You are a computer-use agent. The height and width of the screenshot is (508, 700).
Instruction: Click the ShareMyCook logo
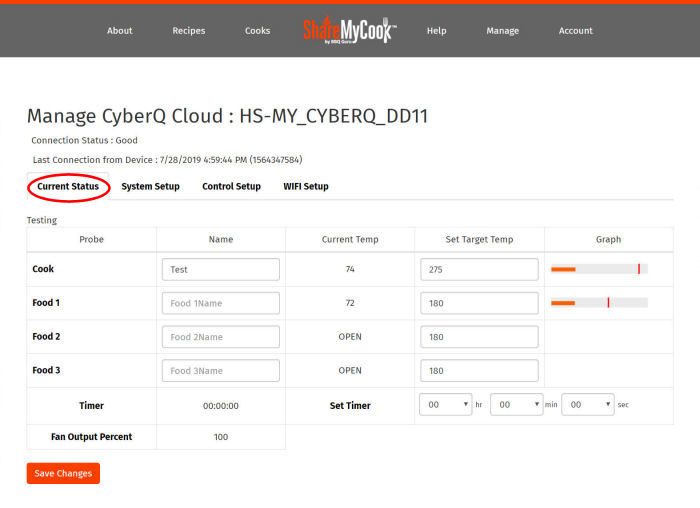pyautogui.click(x=350, y=30)
